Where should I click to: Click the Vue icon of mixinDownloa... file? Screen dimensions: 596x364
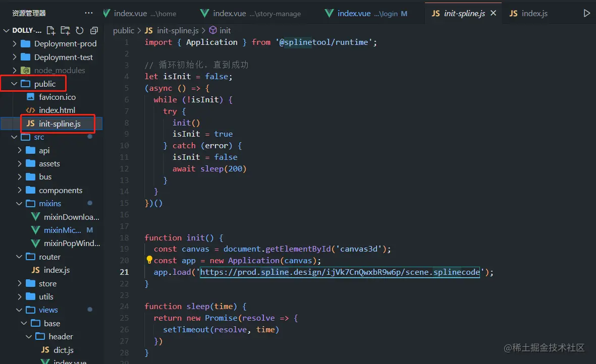coord(35,217)
